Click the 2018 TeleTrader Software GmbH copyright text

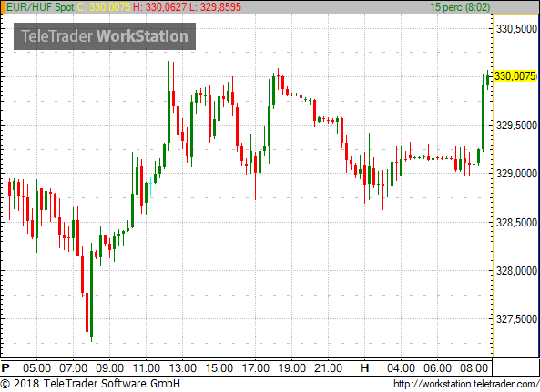[x=90, y=384]
